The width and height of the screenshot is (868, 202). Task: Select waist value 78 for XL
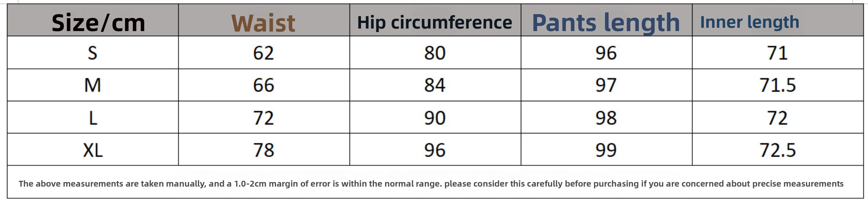[263, 150]
